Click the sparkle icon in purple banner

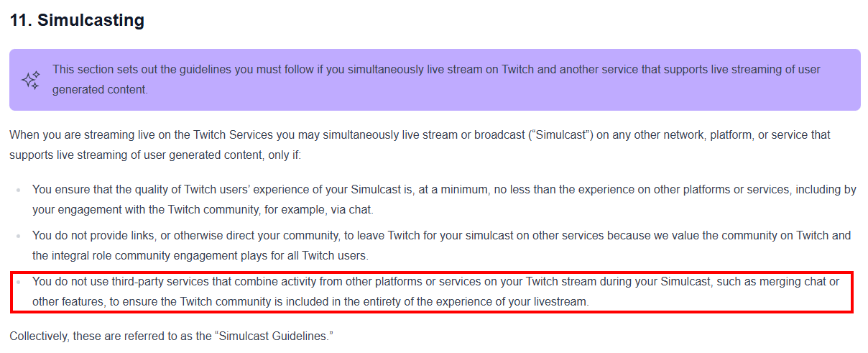coord(30,80)
